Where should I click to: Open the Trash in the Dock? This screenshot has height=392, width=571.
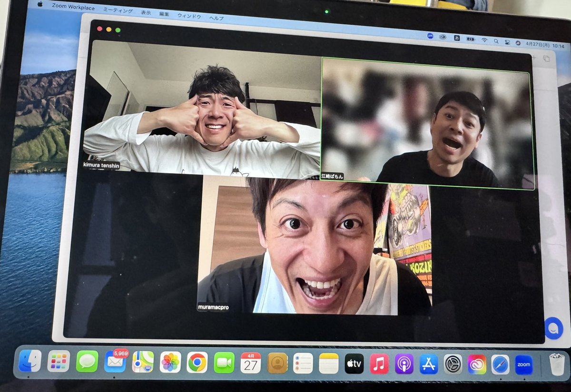click(556, 365)
